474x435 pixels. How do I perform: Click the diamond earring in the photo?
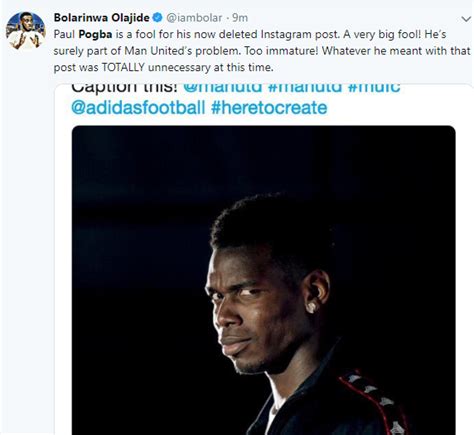coord(312,307)
